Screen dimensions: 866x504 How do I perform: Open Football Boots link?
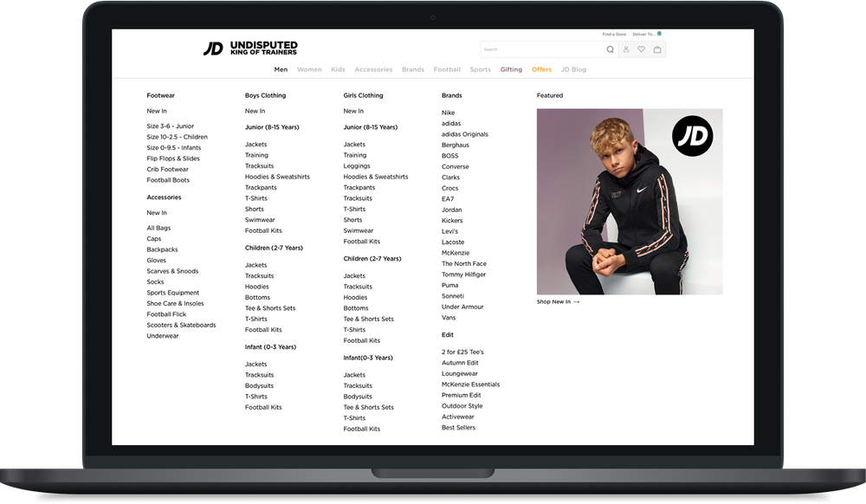168,180
